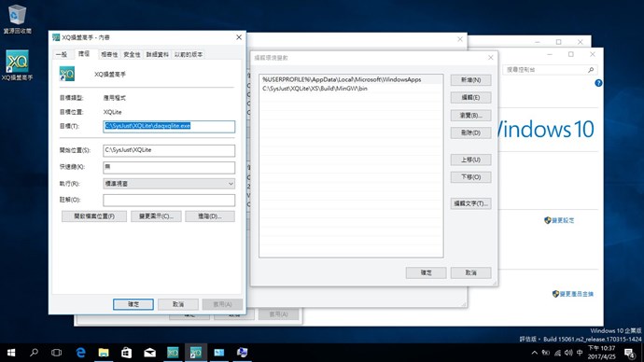Close the 編輯環境變數 dialog with X
This screenshot has width=644, height=362.
[x=490, y=58]
